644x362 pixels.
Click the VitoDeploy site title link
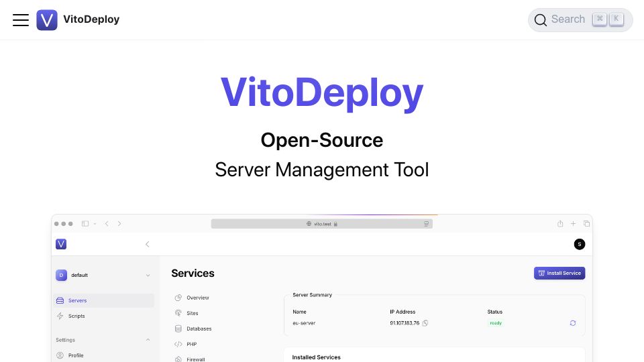tap(91, 19)
